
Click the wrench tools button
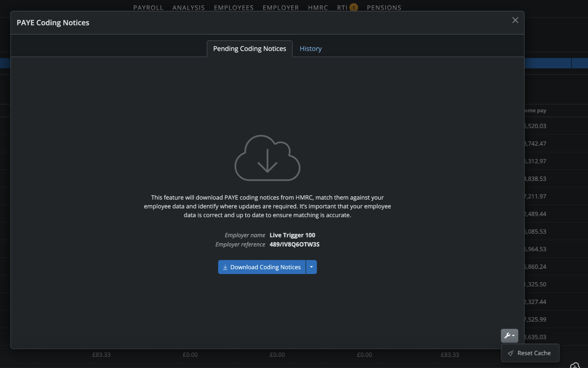[x=509, y=335]
